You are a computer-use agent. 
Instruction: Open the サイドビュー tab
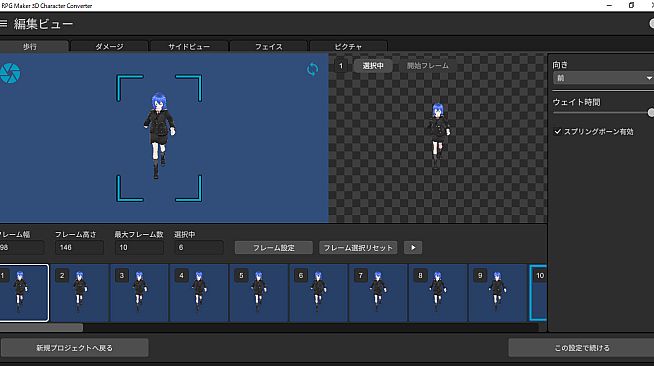coord(189,46)
